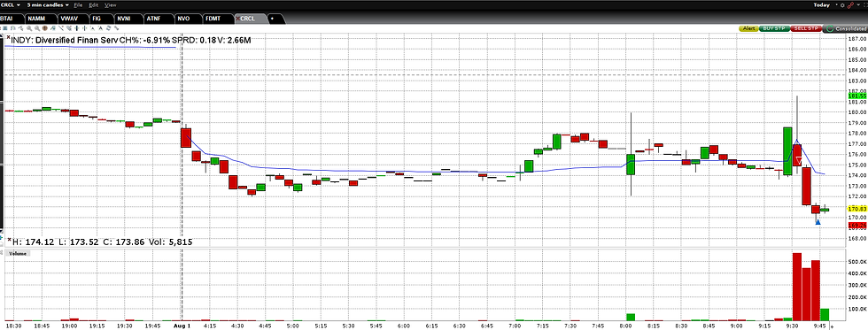
Task: Open the View menu
Action: pos(110,4)
